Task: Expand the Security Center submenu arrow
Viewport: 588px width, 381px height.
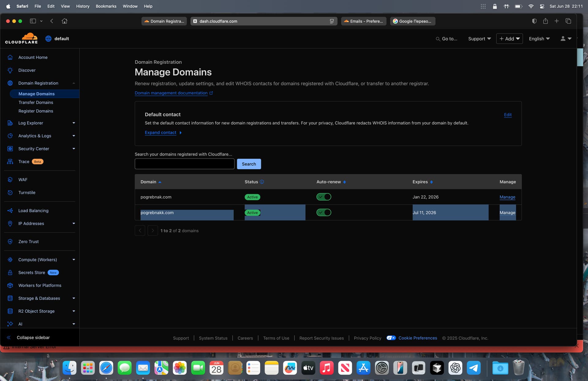Action: pyautogui.click(x=74, y=149)
